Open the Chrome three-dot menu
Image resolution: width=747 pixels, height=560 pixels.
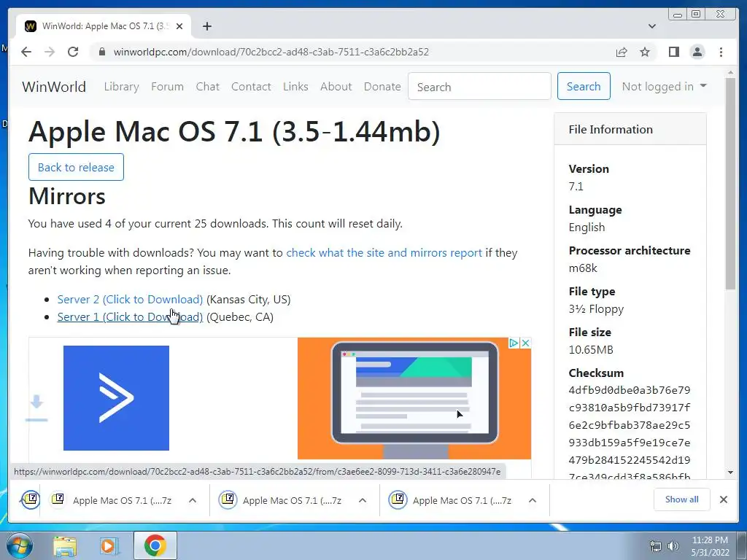(721, 52)
